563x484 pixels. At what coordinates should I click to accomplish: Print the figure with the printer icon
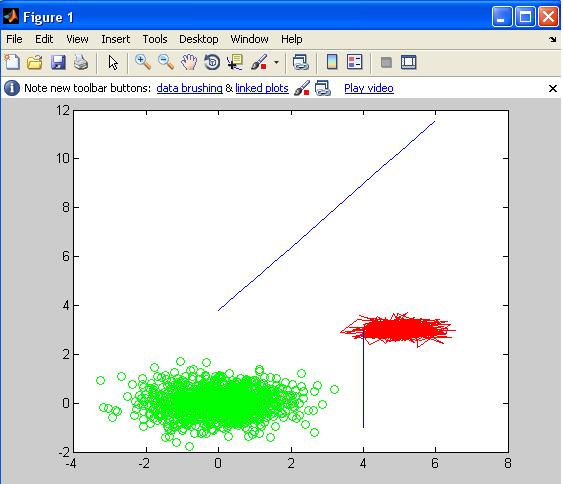[81, 62]
